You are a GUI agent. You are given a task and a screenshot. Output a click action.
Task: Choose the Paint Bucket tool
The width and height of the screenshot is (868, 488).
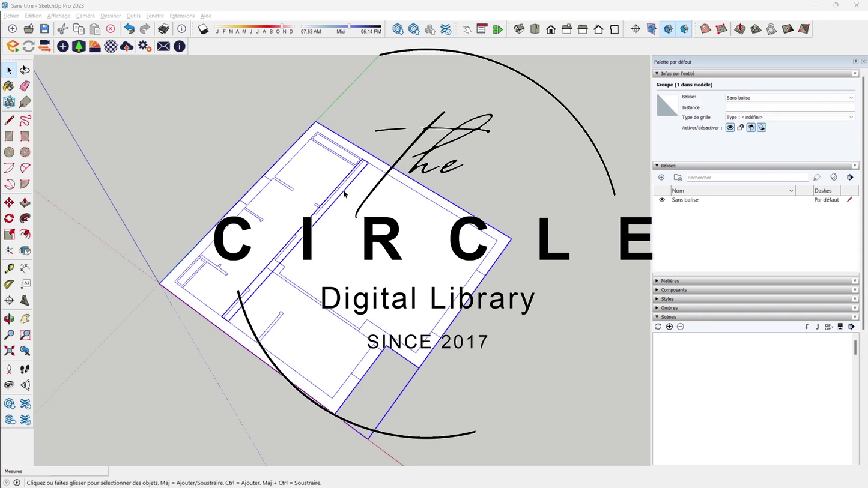(x=9, y=86)
